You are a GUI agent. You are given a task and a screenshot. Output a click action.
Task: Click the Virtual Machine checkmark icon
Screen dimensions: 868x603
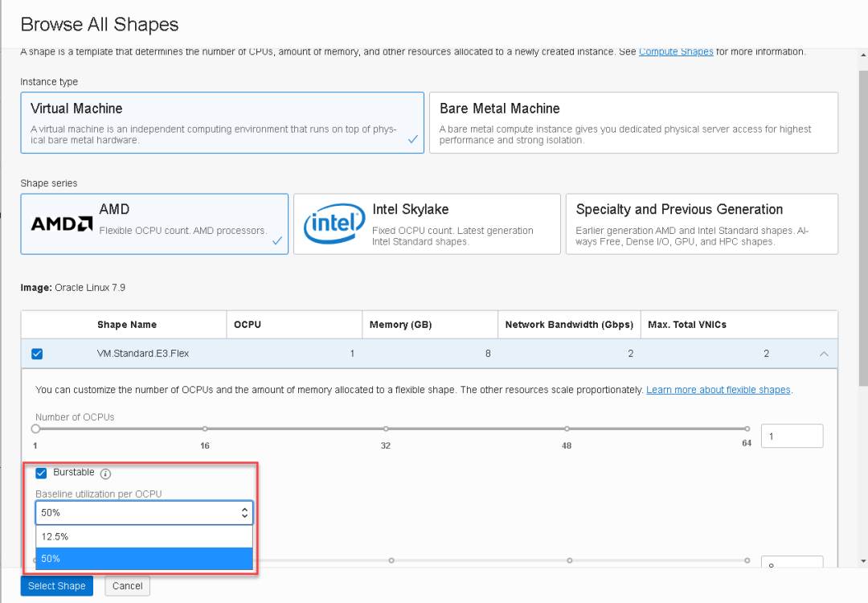412,139
